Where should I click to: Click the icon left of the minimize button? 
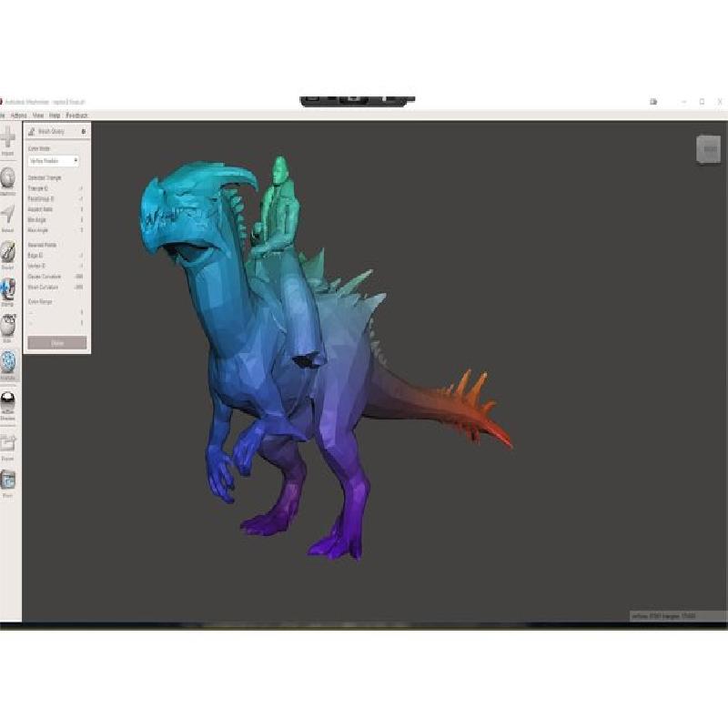point(653,102)
